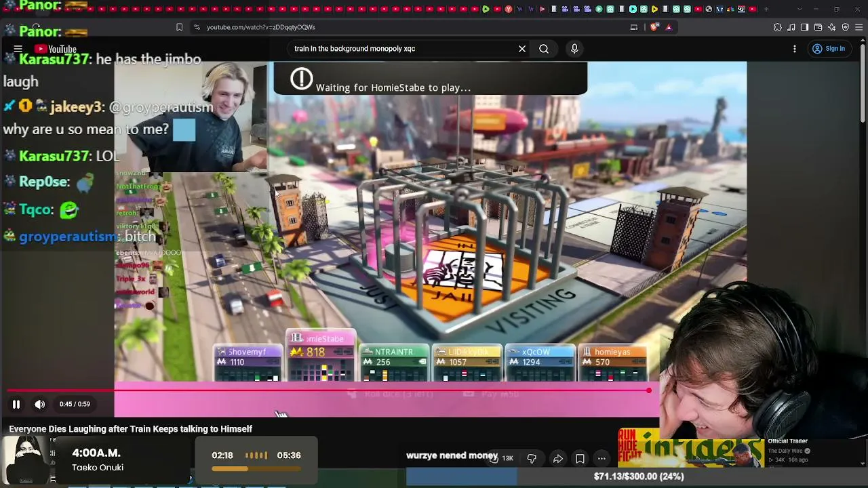Open the Brave Wallet icon
Viewport: 868px width, 488px height.
coord(818,27)
